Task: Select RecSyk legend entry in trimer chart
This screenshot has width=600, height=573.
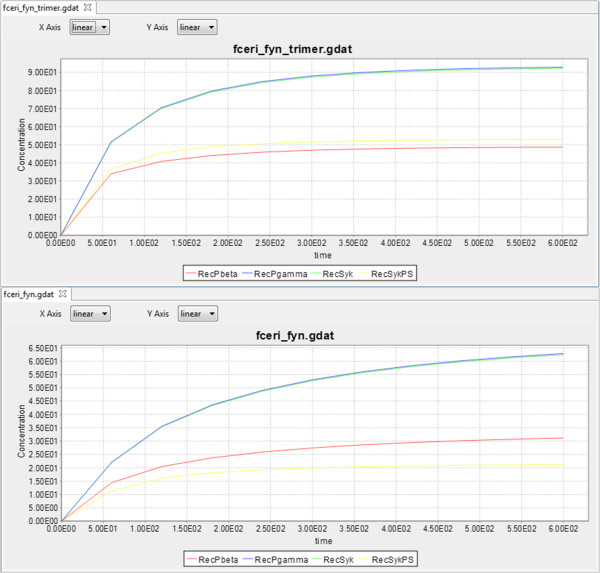Action: (x=332, y=272)
